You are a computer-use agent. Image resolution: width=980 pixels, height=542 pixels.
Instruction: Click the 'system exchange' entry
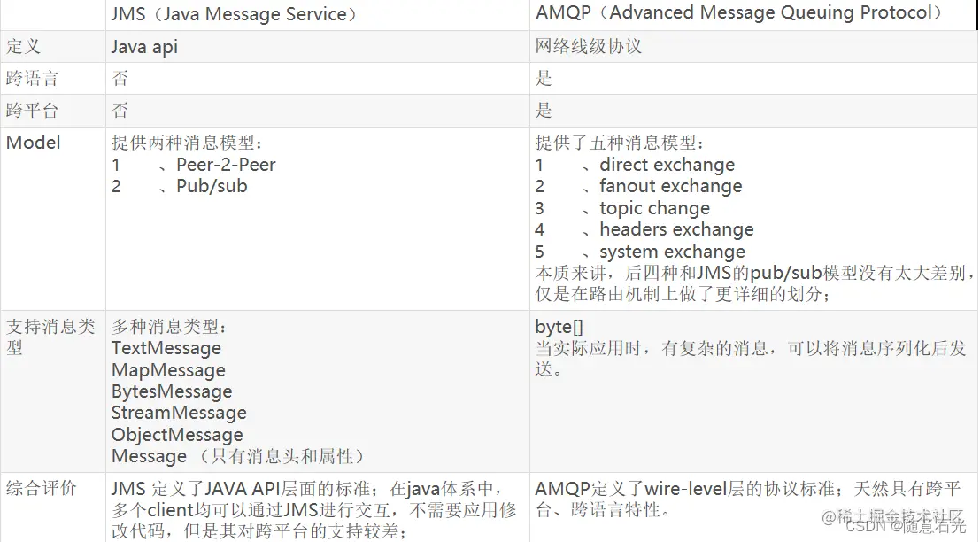[672, 252]
